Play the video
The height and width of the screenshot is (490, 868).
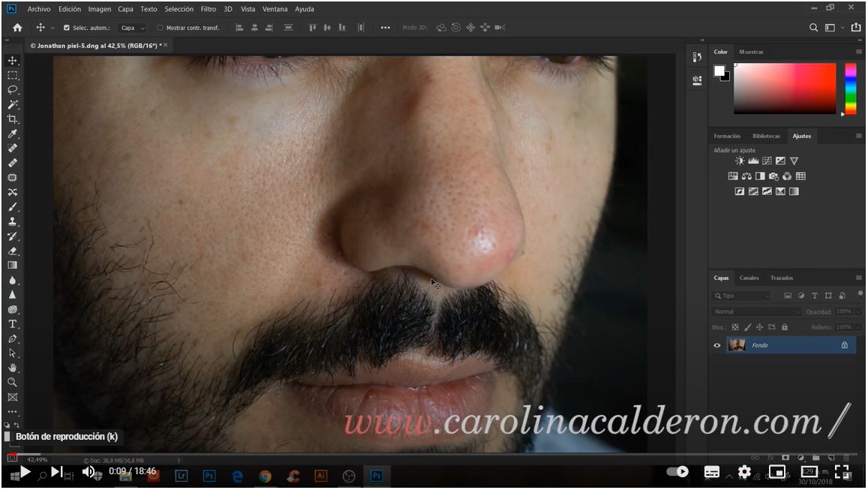pyautogui.click(x=26, y=472)
